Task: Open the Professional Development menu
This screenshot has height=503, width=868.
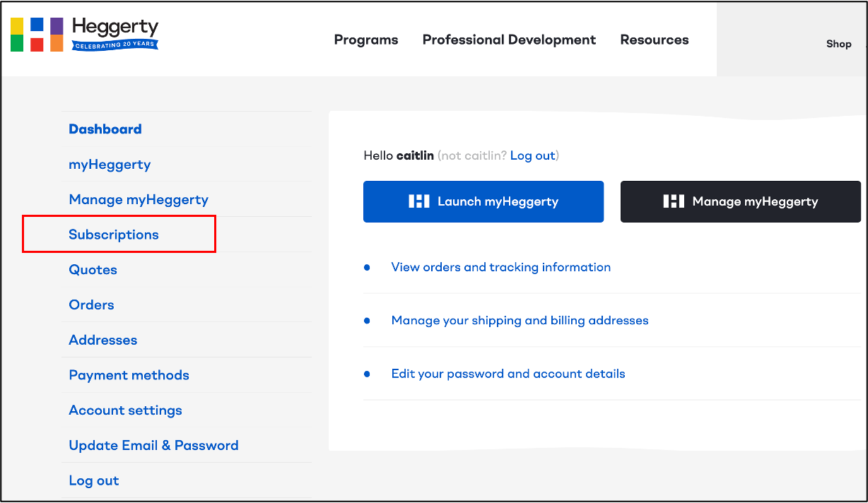Action: tap(508, 40)
